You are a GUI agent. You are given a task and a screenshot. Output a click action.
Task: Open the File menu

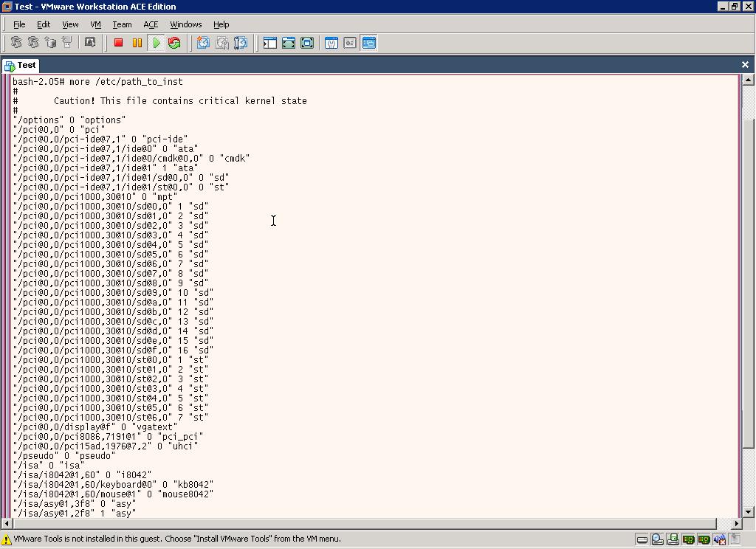(x=19, y=24)
